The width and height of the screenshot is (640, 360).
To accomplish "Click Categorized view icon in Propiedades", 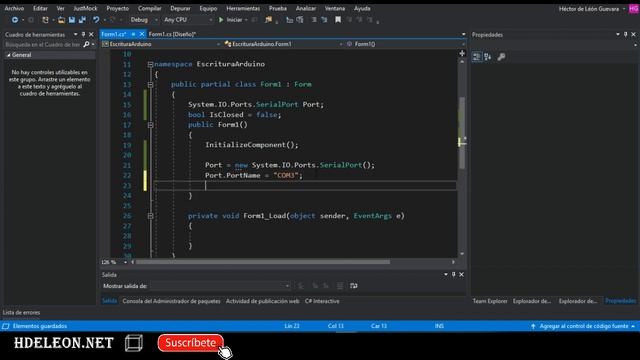I will (x=477, y=57).
